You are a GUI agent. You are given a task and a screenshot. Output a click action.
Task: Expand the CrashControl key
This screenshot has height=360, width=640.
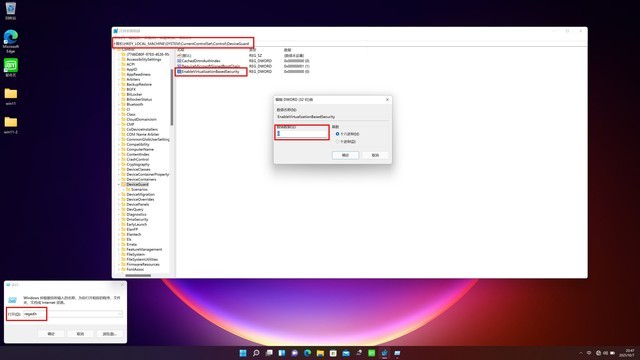coord(119,160)
